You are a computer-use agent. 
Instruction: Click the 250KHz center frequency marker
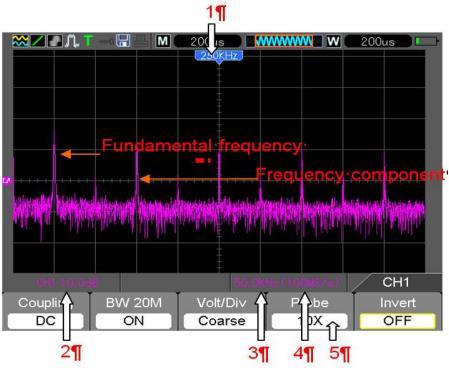(x=219, y=56)
